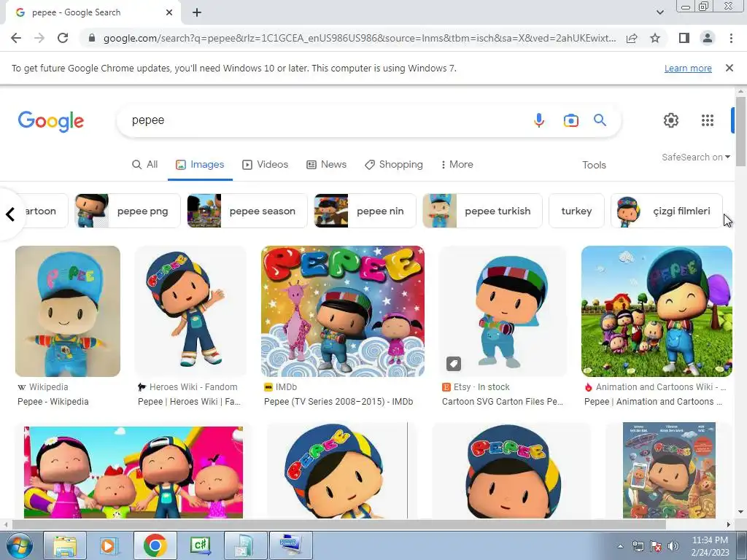
Task: Switch to the Videos tab
Action: click(266, 164)
